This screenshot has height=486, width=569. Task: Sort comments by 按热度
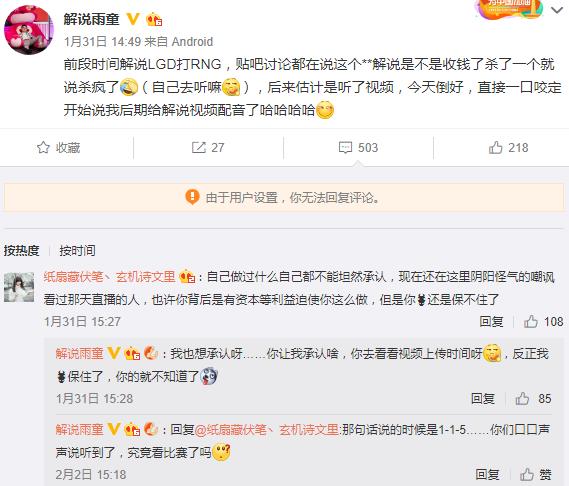tap(21, 250)
